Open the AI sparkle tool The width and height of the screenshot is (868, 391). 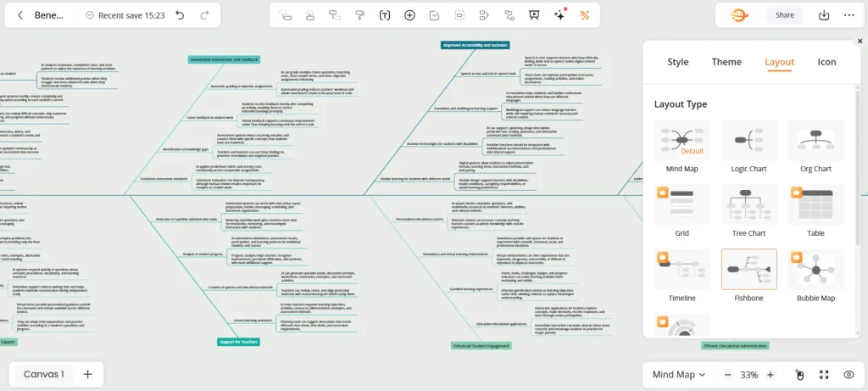[x=559, y=15]
